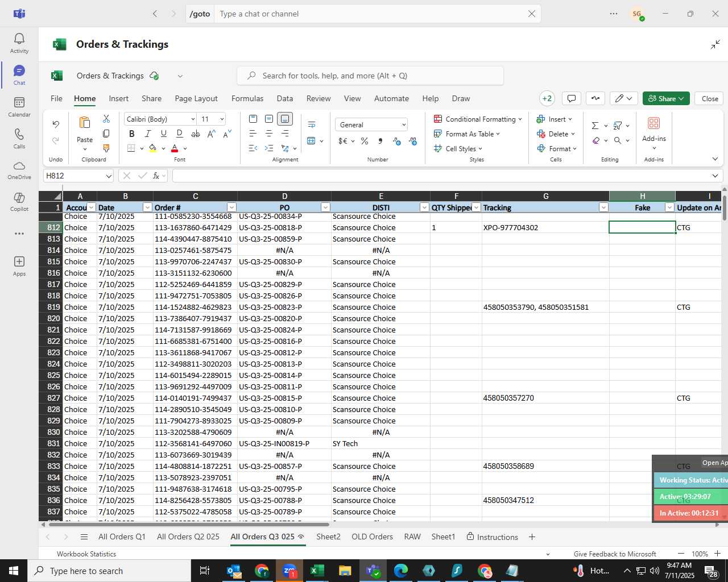Image resolution: width=728 pixels, height=582 pixels.
Task: Open the Order # column filter dropdown
Action: [x=231, y=207]
